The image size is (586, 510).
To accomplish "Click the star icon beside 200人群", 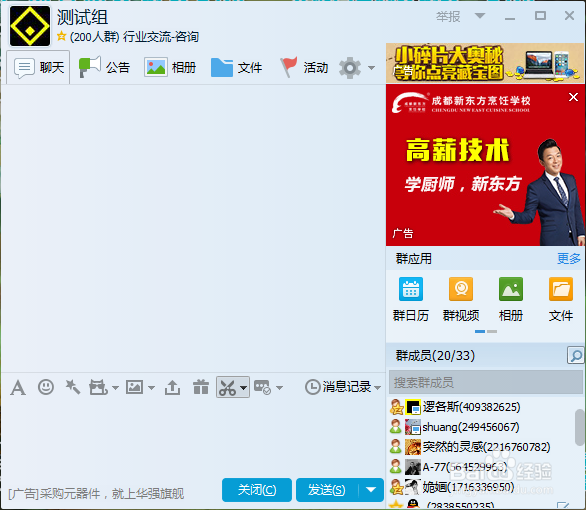I will point(61,36).
